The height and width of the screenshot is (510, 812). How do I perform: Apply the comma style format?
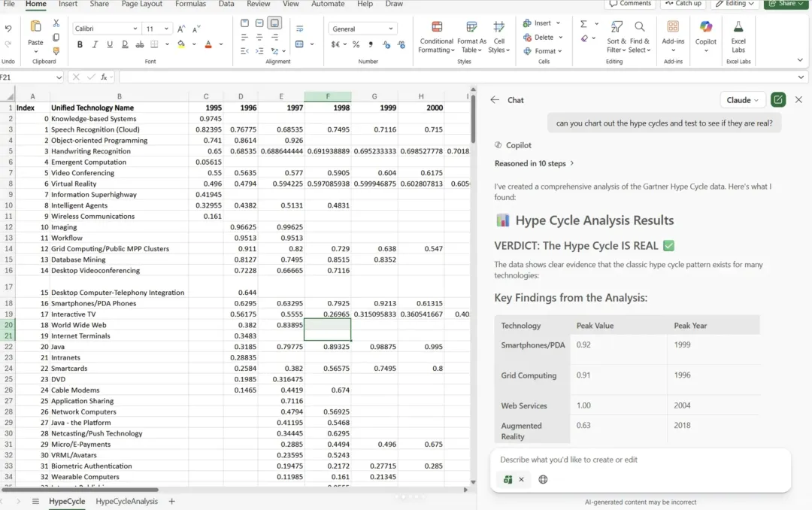371,44
